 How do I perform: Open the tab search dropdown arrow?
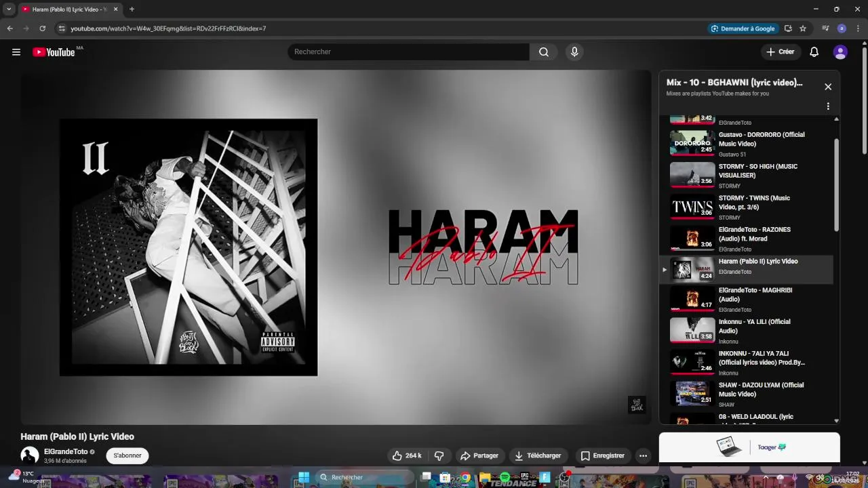click(x=9, y=9)
